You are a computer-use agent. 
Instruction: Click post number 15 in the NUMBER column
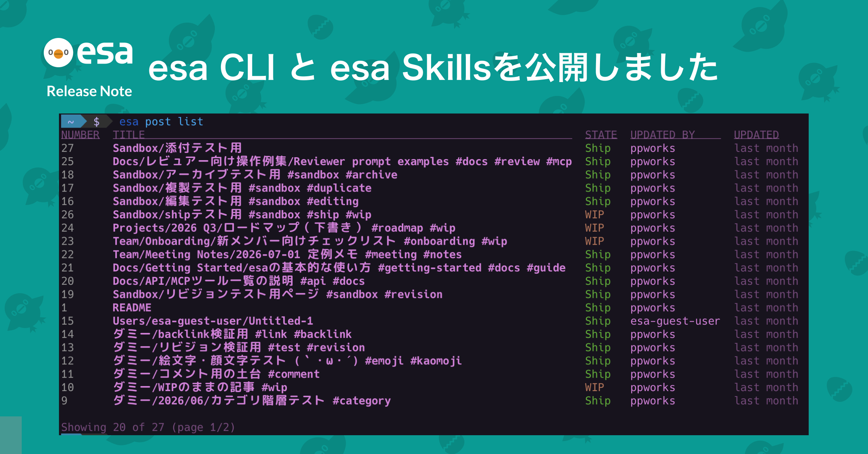68,321
